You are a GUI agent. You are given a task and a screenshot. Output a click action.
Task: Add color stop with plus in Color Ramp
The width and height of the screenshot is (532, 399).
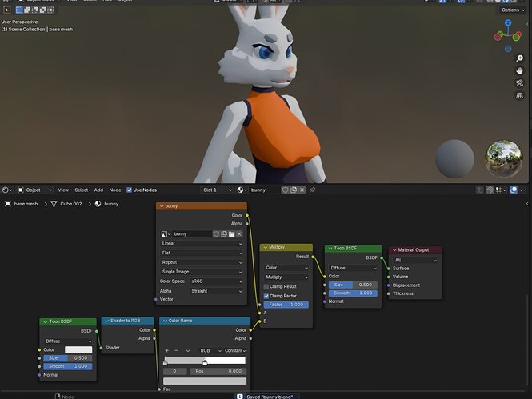(x=166, y=350)
